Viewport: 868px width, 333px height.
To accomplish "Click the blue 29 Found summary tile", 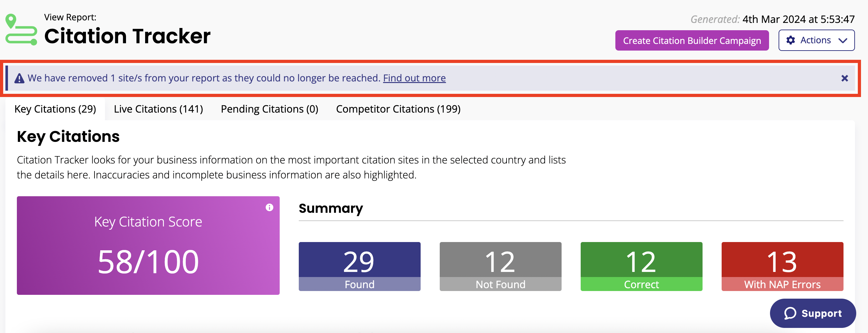I will [359, 266].
